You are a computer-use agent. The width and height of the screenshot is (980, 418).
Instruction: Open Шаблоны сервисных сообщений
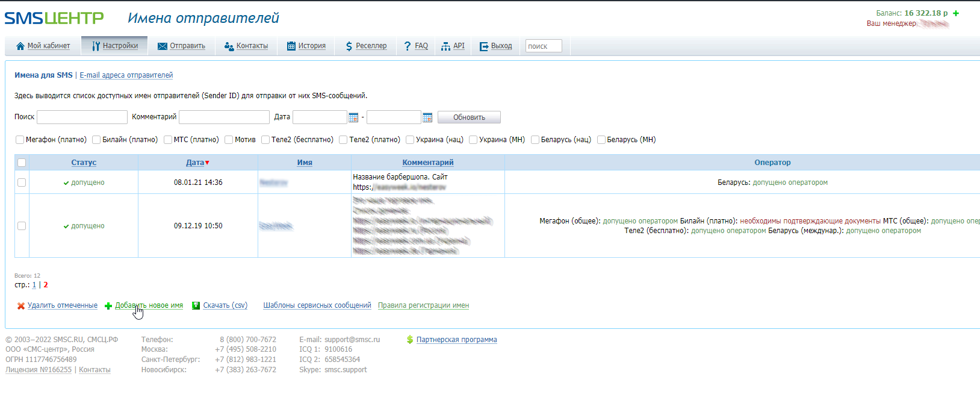317,306
